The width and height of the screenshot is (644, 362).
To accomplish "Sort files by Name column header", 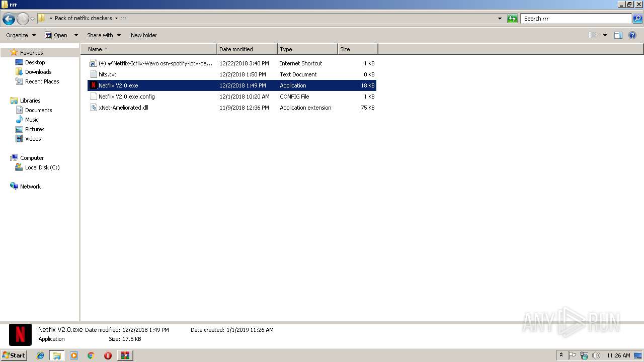I will coord(148,49).
